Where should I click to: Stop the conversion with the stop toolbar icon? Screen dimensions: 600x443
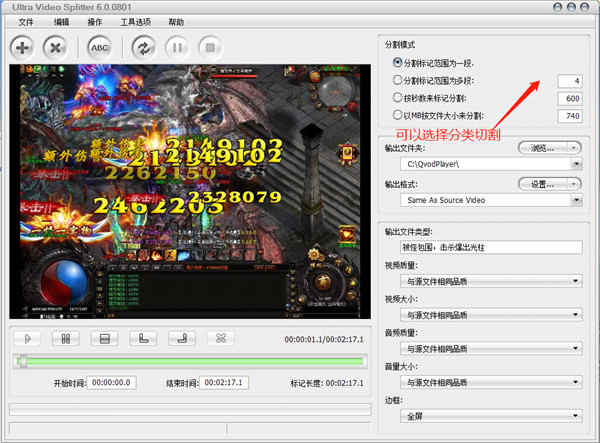[x=210, y=48]
